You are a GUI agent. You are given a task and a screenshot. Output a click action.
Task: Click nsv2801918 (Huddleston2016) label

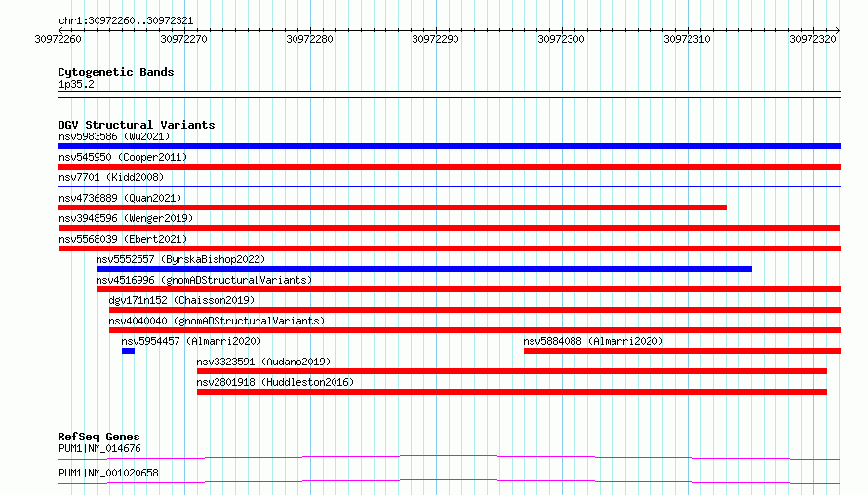[275, 382]
